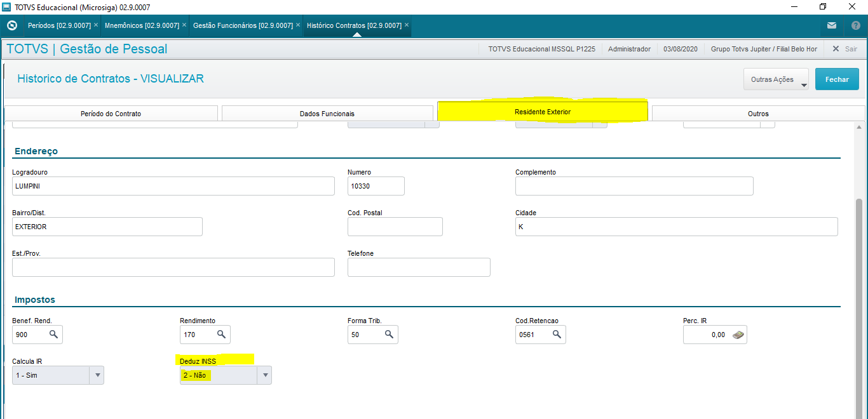Open the Perc. IR calculator icon
This screenshot has width=868, height=419.
click(x=738, y=335)
